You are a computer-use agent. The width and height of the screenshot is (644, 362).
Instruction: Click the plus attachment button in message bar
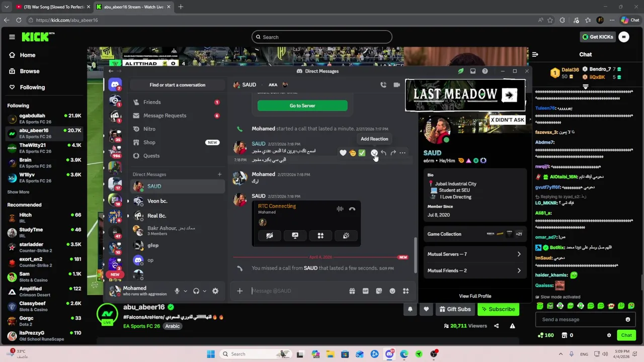tap(239, 291)
